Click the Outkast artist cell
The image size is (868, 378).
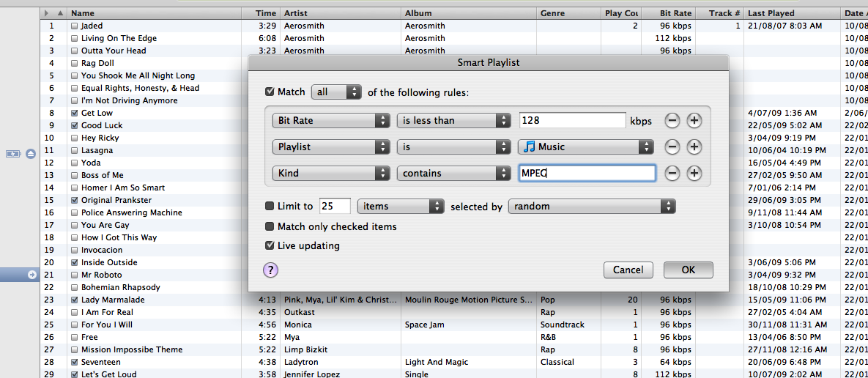pos(300,312)
